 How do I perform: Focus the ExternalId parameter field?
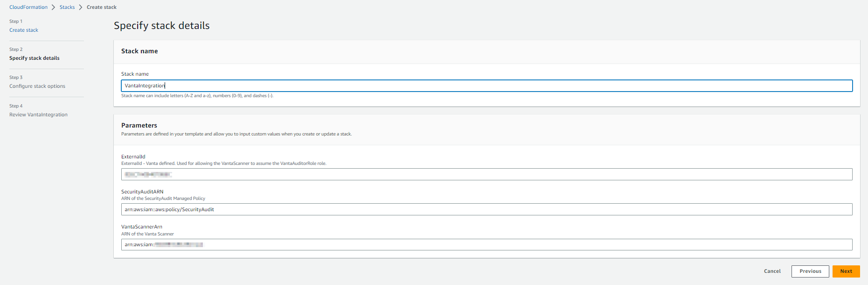487,174
